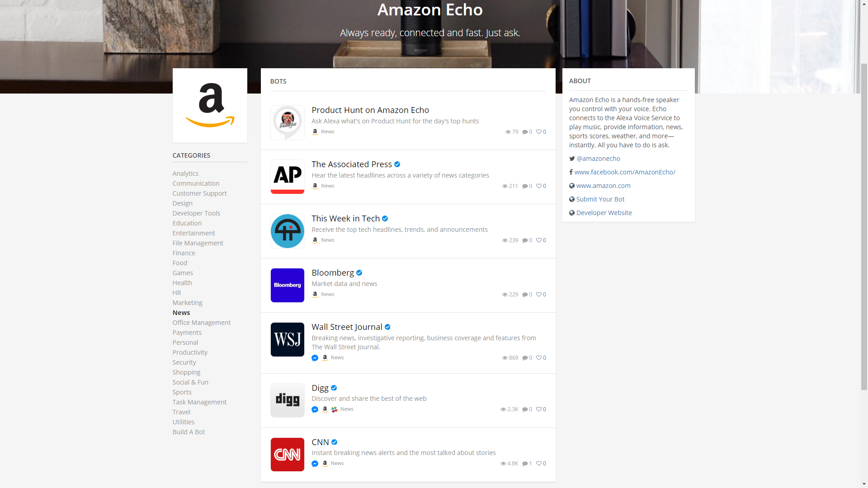Open the @amazonecho Twitter link
The height and width of the screenshot is (488, 868).
pyautogui.click(x=598, y=159)
